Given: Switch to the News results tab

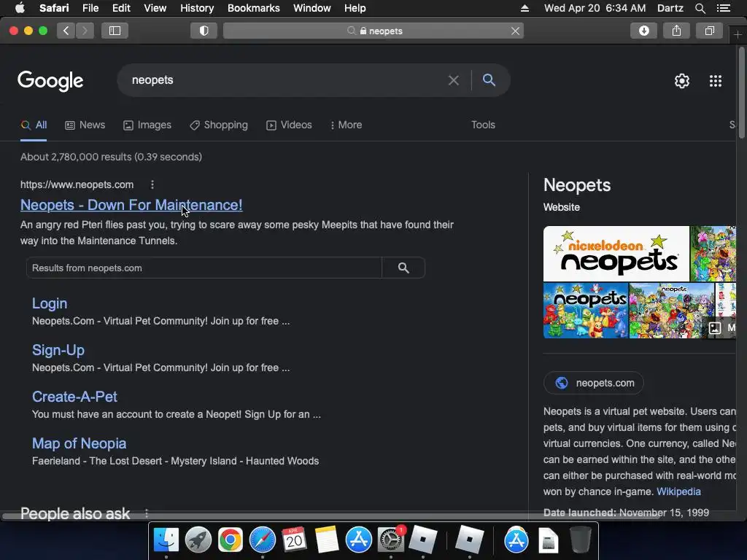Looking at the screenshot, I should pyautogui.click(x=85, y=125).
